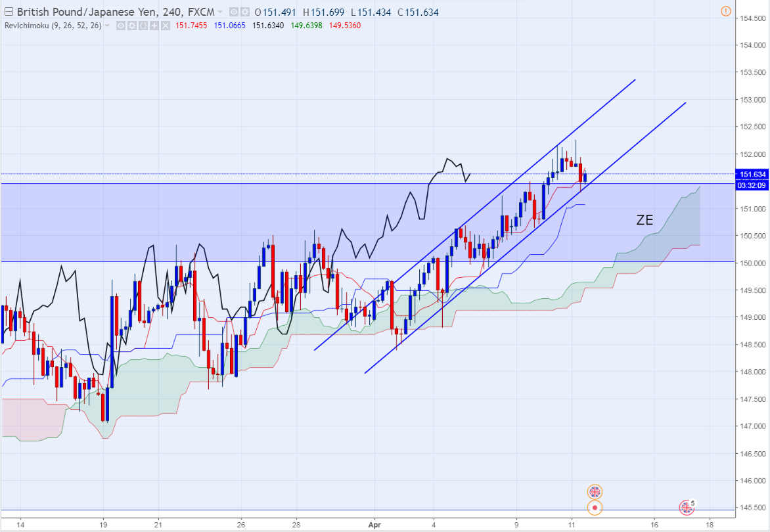Click the 154.500 price axis label
770x532 pixels.
click(753, 18)
